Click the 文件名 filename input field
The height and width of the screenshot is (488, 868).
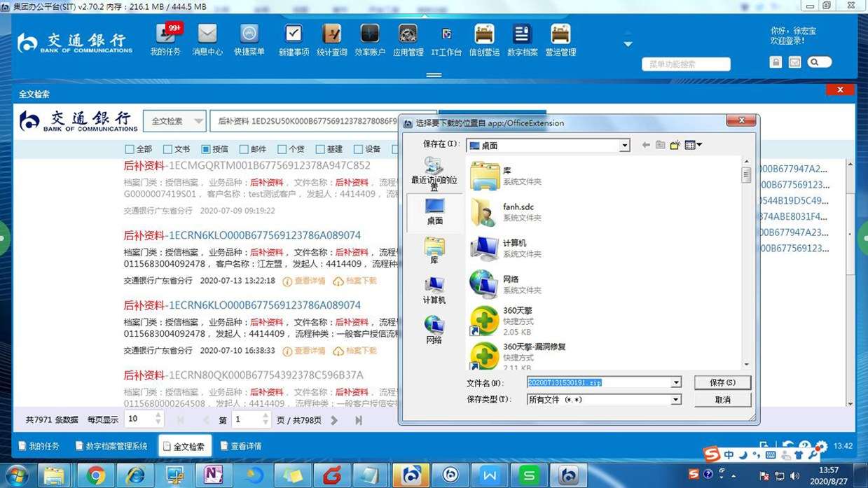(x=598, y=383)
